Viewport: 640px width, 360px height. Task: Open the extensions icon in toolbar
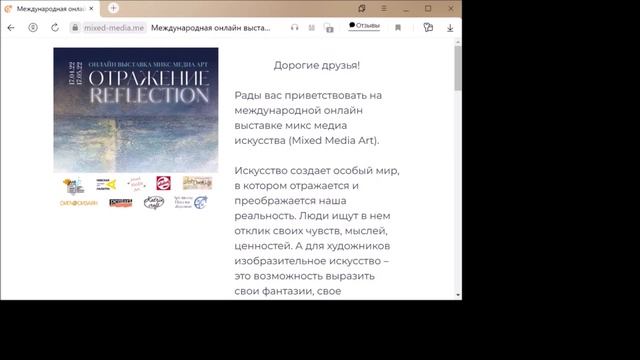[428, 27]
